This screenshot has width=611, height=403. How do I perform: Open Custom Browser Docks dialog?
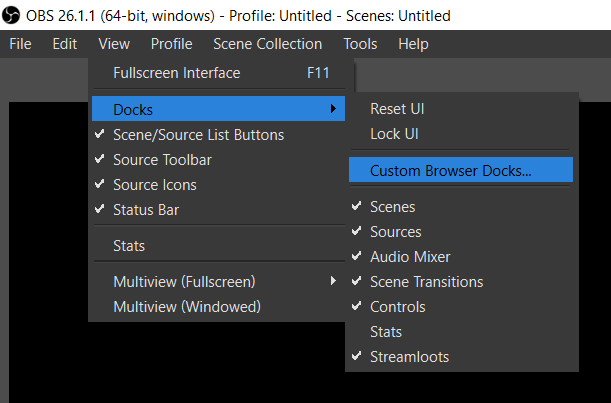point(450,170)
